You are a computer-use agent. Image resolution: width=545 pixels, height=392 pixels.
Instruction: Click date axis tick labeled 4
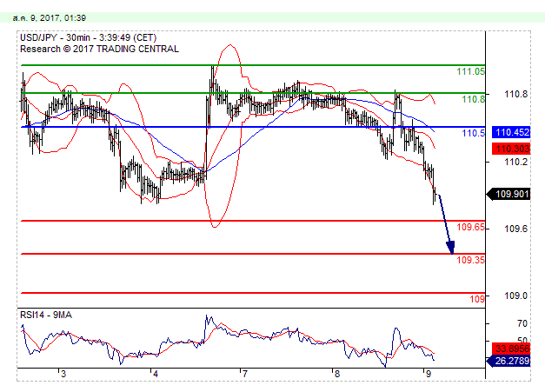click(156, 375)
